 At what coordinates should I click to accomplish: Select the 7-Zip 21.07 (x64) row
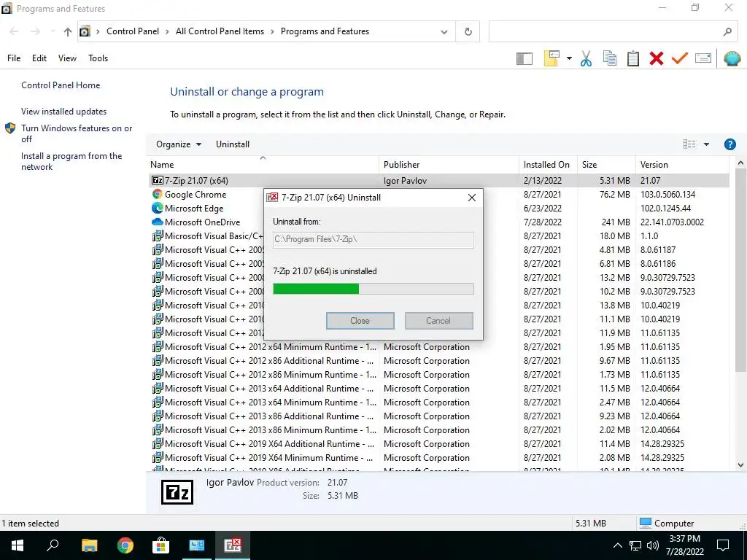click(438, 181)
